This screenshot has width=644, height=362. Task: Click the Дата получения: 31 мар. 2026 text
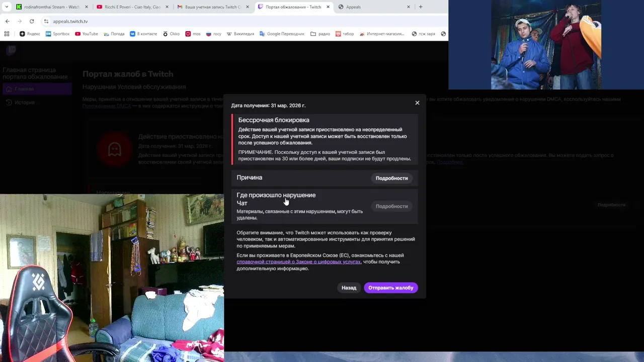click(x=268, y=106)
